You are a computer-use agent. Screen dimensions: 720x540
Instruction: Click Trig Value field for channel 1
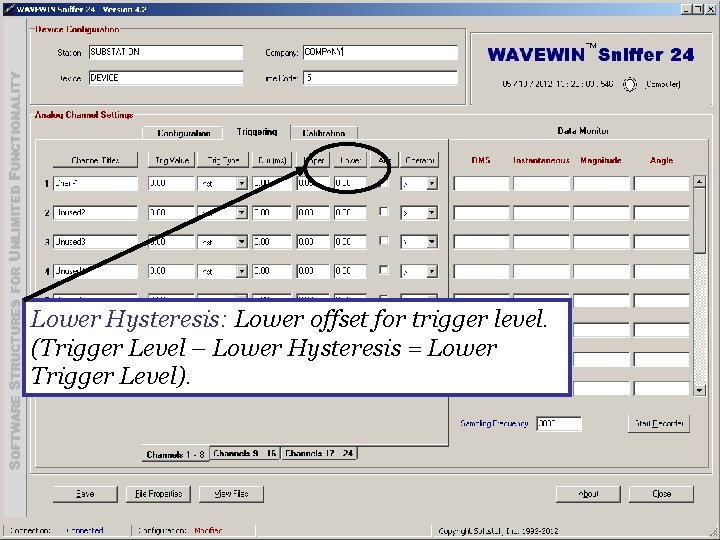pyautogui.click(x=171, y=184)
